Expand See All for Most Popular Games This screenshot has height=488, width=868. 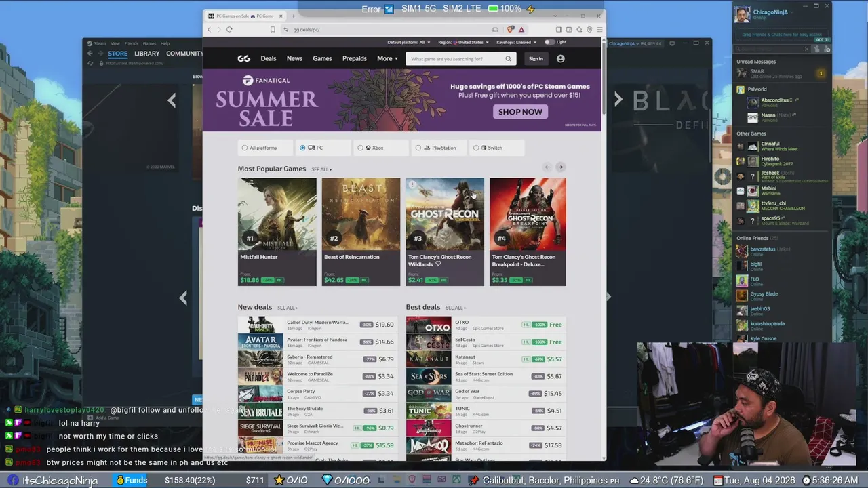pyautogui.click(x=321, y=169)
